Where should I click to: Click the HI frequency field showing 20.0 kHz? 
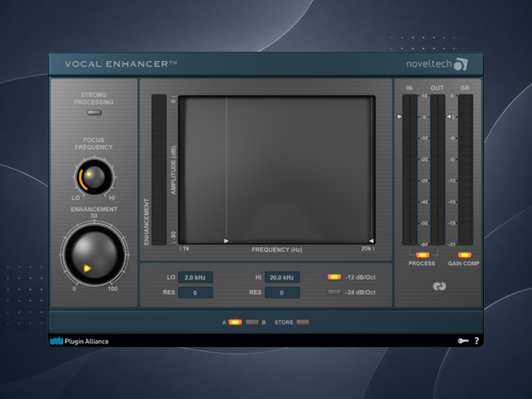[282, 277]
